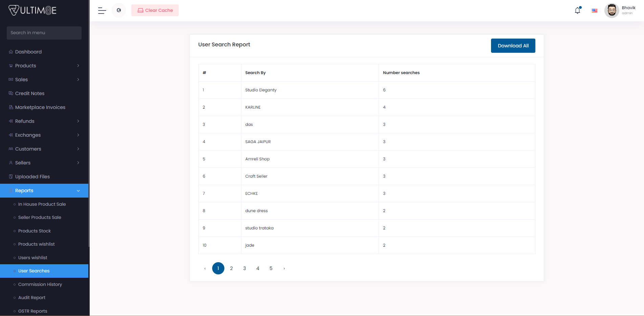Viewport: 644px width, 316px height.
Task: Expand the Products menu
Action: (x=79, y=66)
